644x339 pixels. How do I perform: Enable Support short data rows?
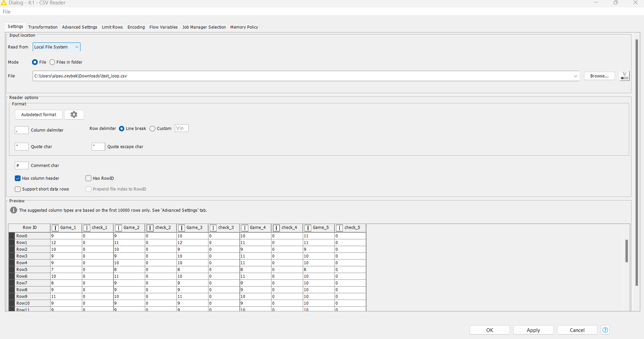coord(18,189)
